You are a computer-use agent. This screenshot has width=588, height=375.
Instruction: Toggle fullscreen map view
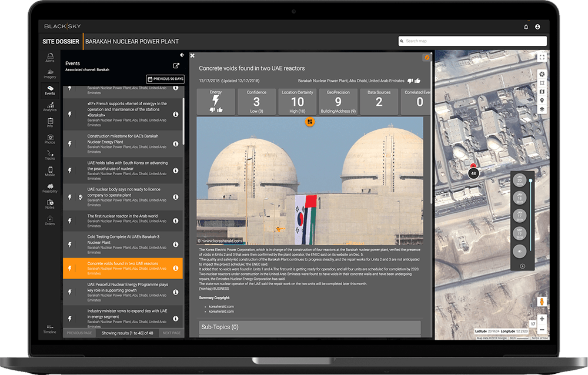pyautogui.click(x=542, y=58)
